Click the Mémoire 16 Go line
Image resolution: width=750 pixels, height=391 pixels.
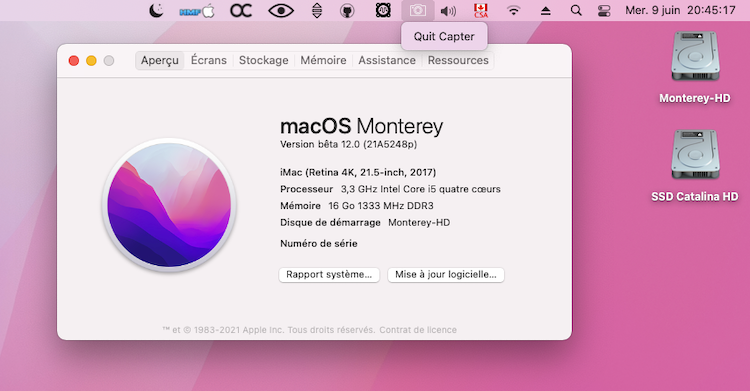tap(357, 206)
